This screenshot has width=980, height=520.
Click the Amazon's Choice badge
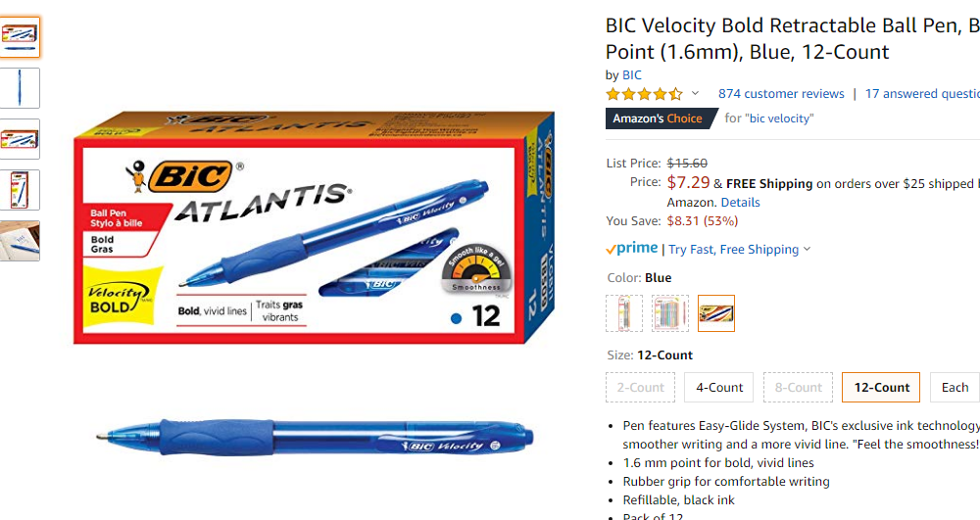(661, 118)
